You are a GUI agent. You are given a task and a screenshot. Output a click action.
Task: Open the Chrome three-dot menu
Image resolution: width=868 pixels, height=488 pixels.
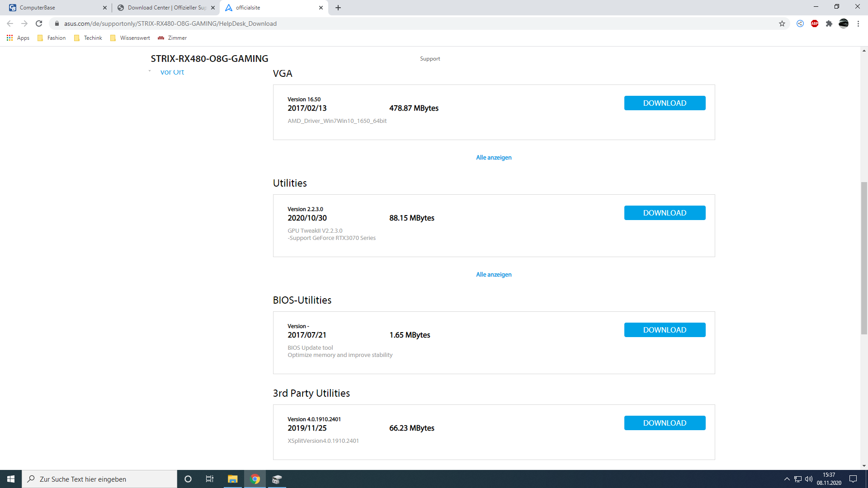(858, 23)
